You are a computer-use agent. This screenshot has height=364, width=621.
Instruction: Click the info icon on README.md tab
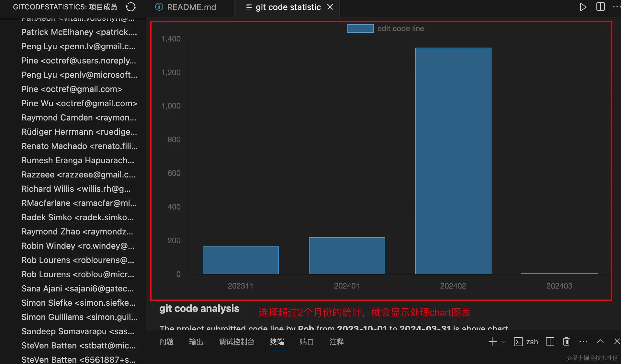(159, 7)
